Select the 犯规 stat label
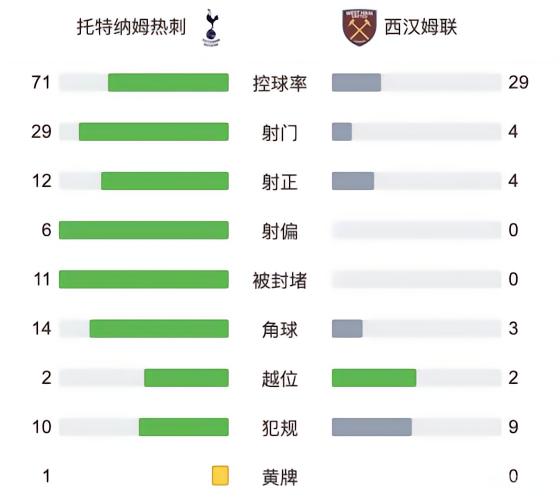 [280, 428]
